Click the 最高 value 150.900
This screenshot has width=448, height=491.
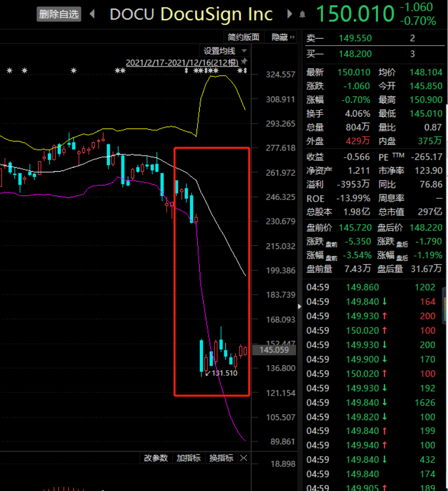(x=426, y=100)
